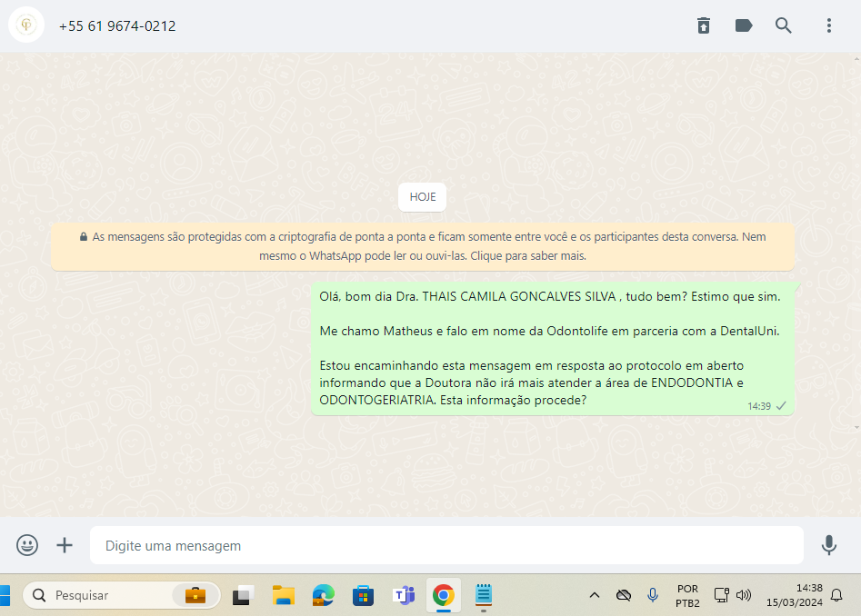Open the notifications bell

pos(836,595)
